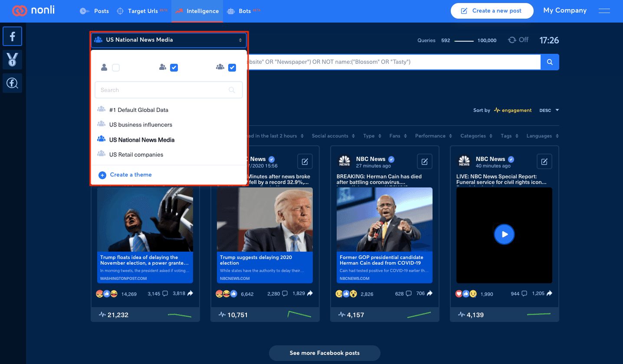Viewport: 623px width, 364px height.
Task: Uncheck the two-person group filter checkbox
Action: click(x=174, y=68)
